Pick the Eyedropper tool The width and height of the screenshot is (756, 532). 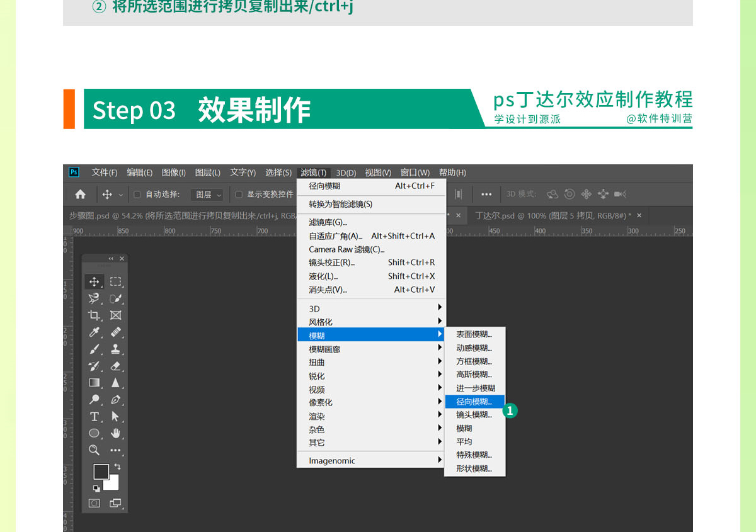coord(94,332)
